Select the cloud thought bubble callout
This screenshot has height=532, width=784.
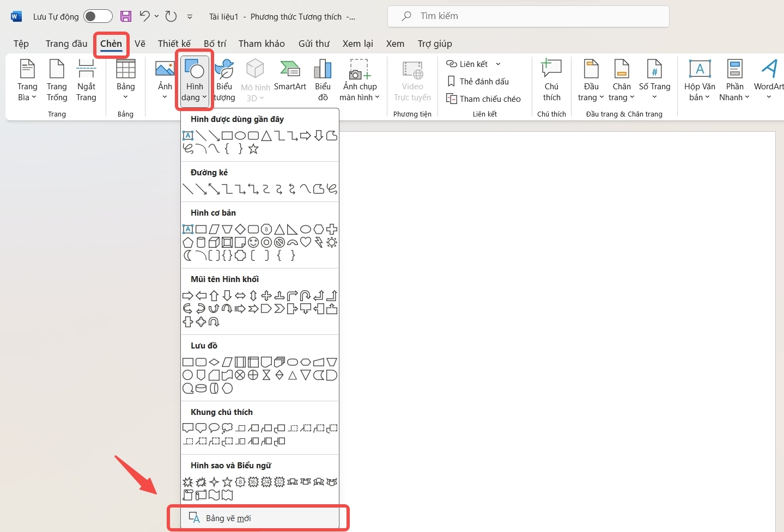(227, 429)
